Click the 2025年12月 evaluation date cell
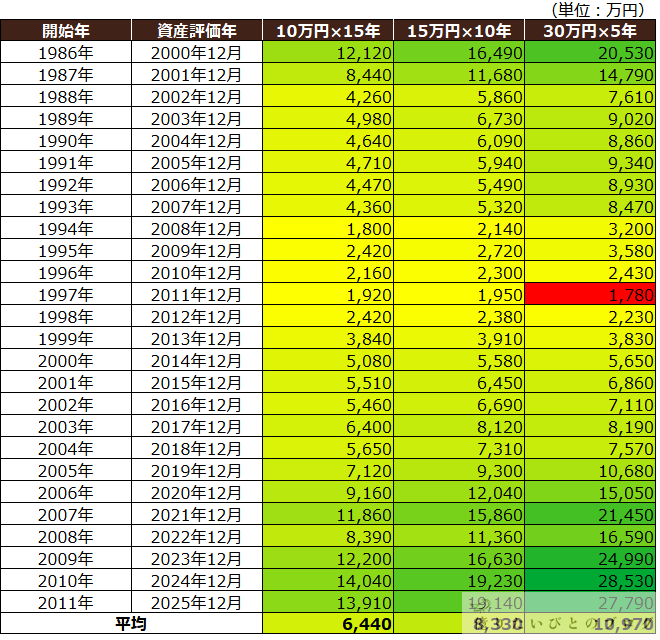 coord(197,602)
